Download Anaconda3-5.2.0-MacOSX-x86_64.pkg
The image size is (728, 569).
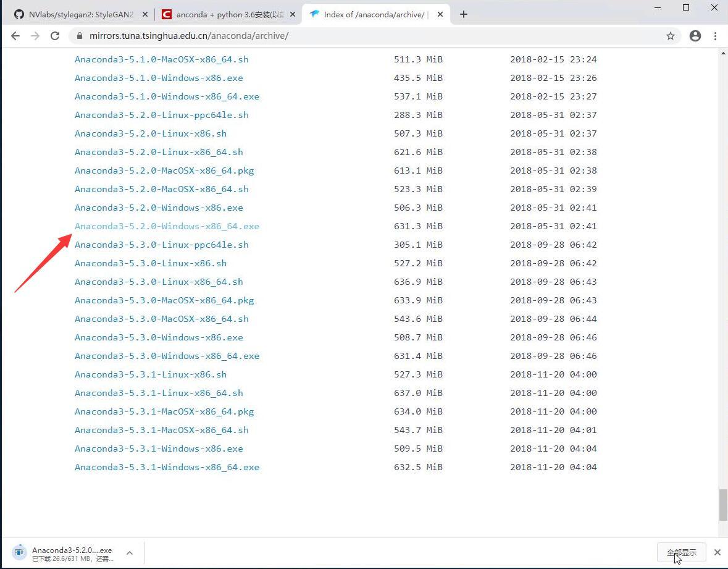click(x=164, y=171)
